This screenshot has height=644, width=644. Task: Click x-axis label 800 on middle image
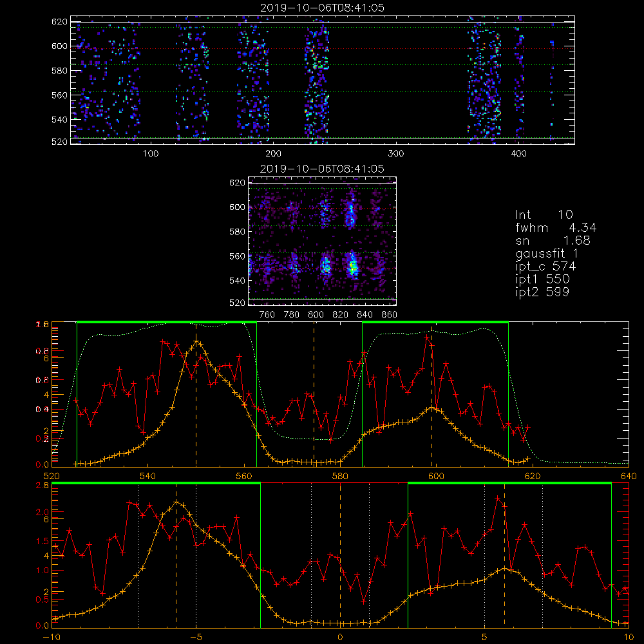point(316,315)
